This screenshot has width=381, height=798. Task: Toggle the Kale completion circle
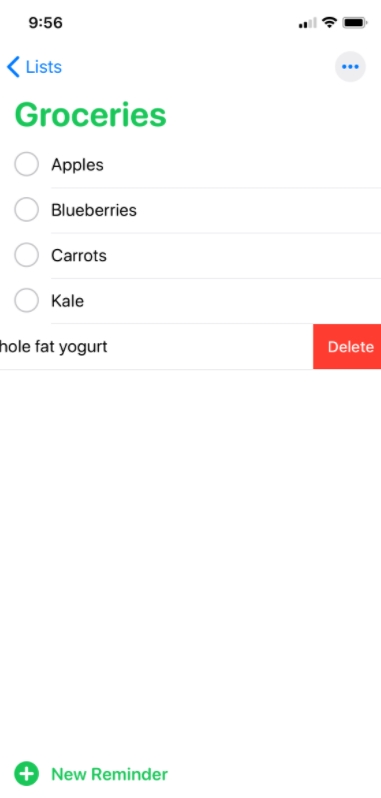pyautogui.click(x=26, y=300)
